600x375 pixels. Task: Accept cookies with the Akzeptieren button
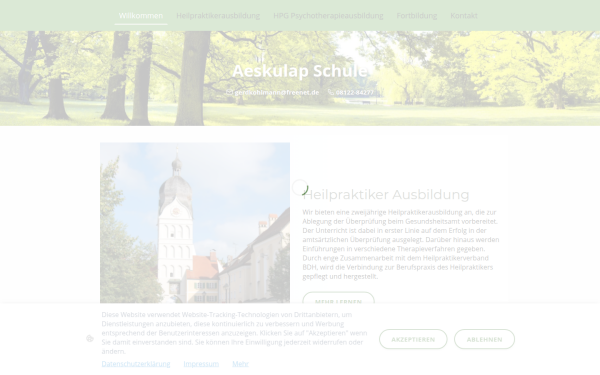[x=413, y=339]
